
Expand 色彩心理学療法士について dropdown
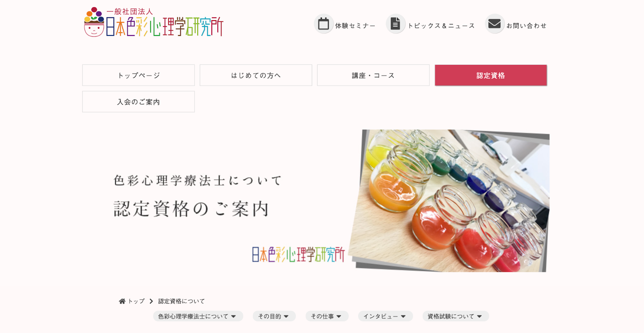tap(198, 316)
